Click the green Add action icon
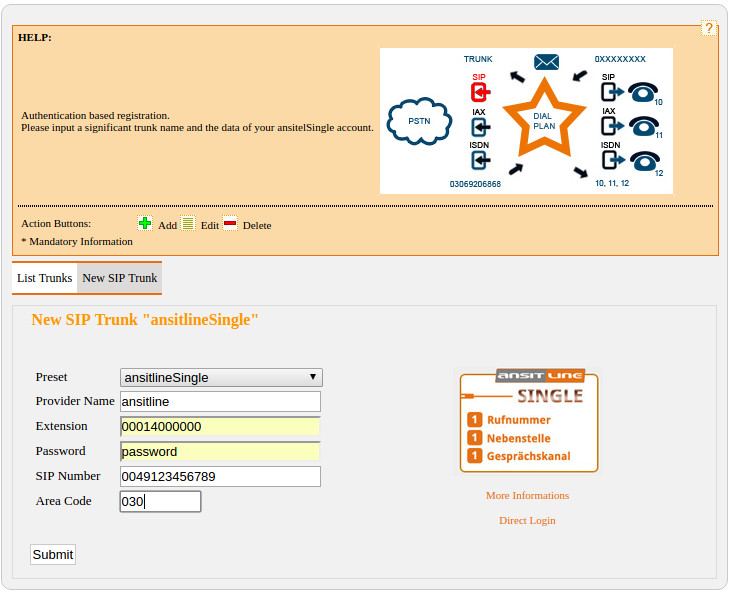Image resolution: width=733 pixels, height=594 pixels. tap(145, 224)
